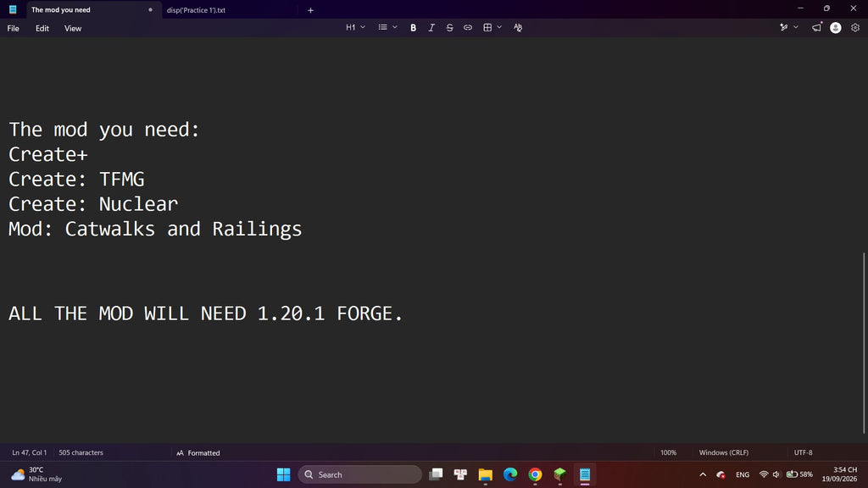Restore down the Notepad window
This screenshot has height=488, width=868.
click(826, 8)
